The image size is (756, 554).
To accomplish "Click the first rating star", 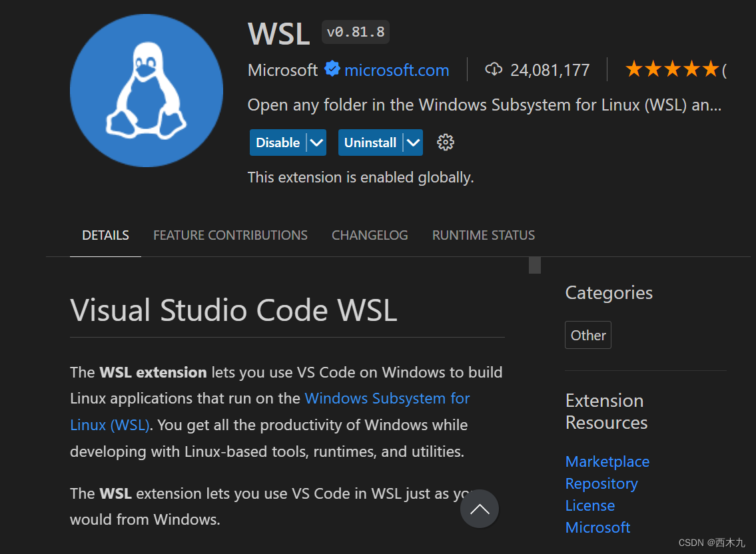I will pos(633,68).
